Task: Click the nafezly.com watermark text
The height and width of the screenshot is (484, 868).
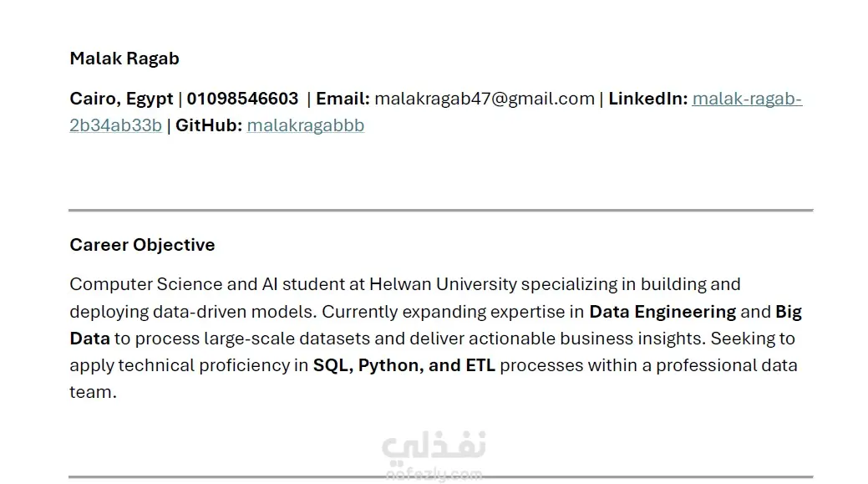Action: click(434, 475)
